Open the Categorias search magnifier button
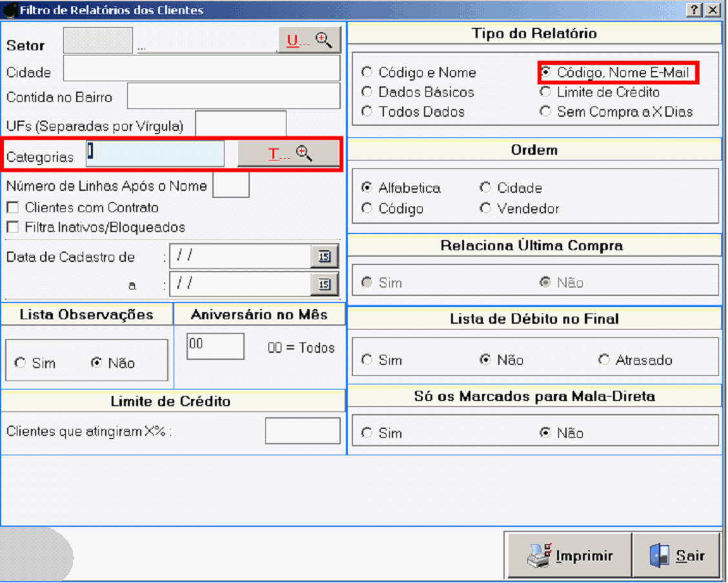 click(x=288, y=153)
